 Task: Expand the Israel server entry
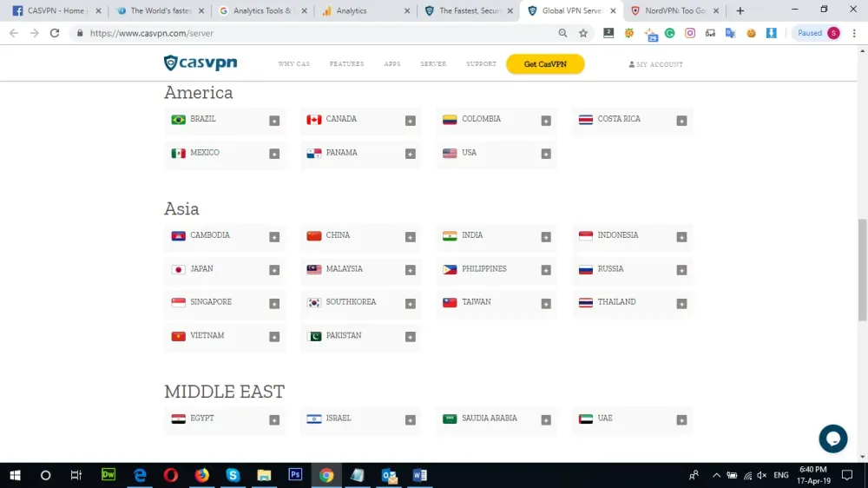411,420
